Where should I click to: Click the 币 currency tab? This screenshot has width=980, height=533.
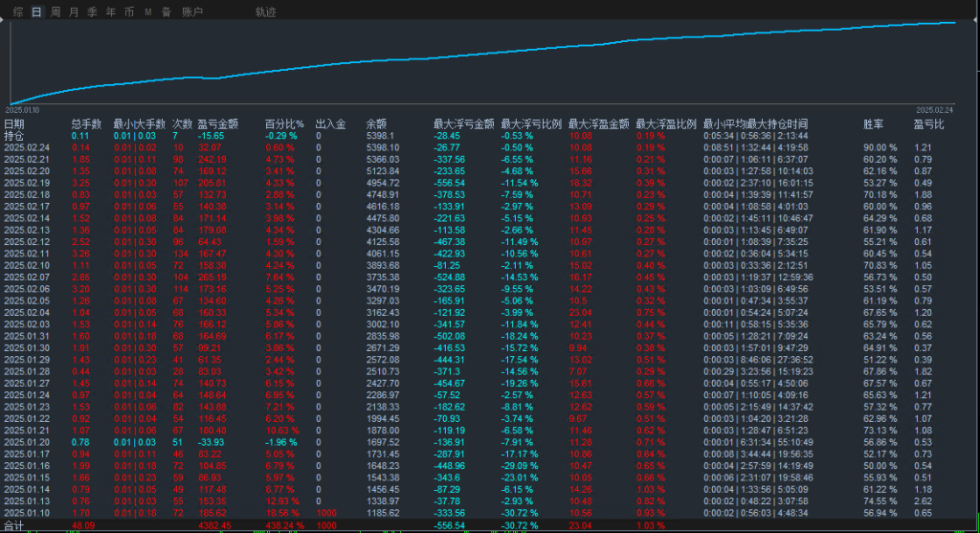(x=129, y=12)
